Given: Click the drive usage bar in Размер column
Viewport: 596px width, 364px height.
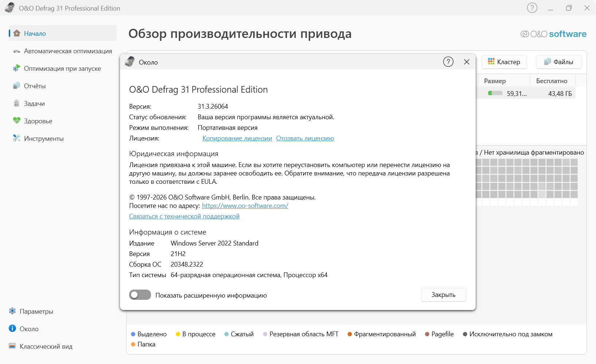Looking at the screenshot, I should pyautogui.click(x=495, y=93).
